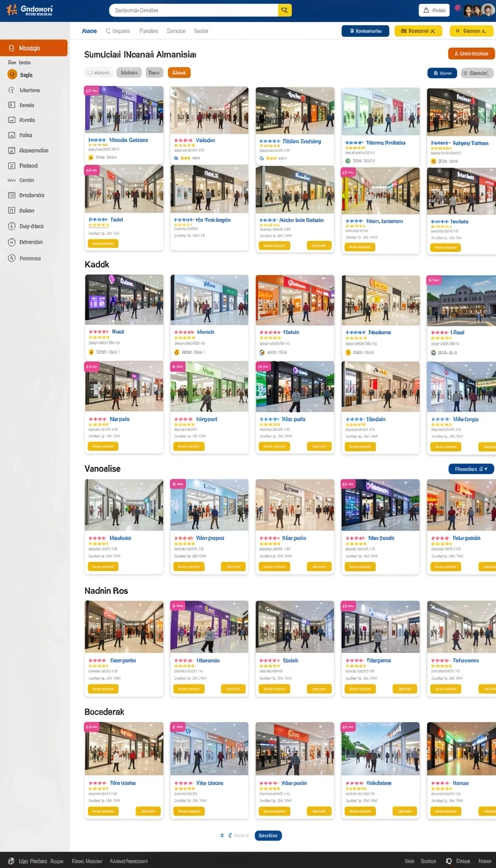Click the icon in orange Nsasgja item

12,48
